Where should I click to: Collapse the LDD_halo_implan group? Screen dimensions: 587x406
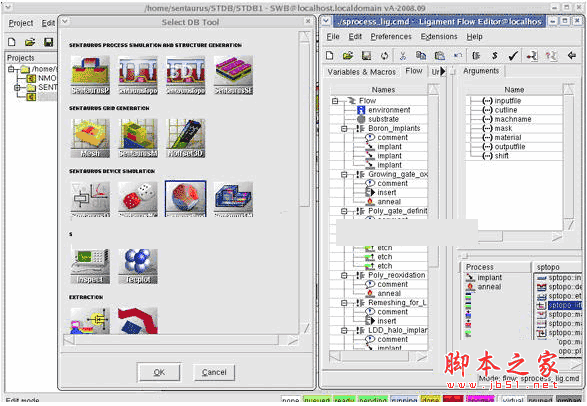[x=344, y=330]
